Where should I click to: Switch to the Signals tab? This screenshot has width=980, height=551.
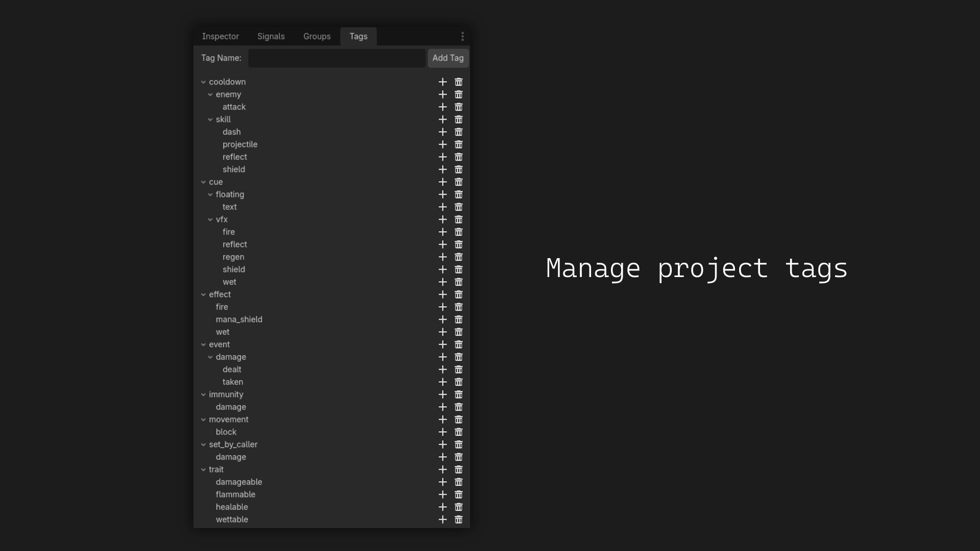click(x=271, y=36)
